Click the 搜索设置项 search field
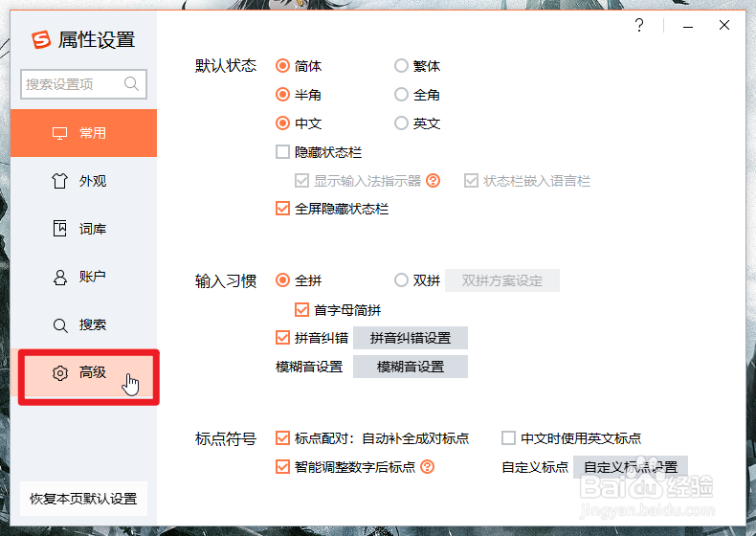Screen dimensions: 756x536 coord(83,84)
